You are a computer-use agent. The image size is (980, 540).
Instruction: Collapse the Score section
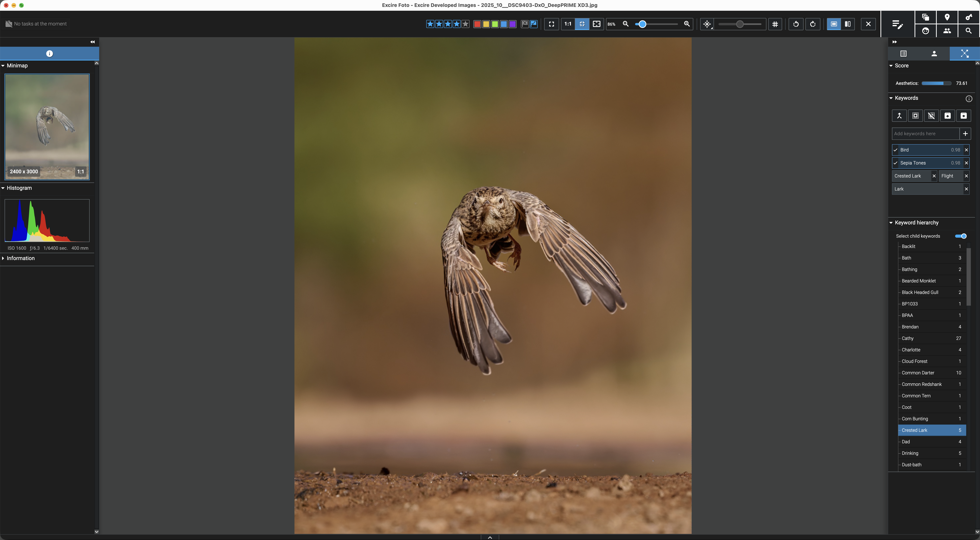click(891, 65)
